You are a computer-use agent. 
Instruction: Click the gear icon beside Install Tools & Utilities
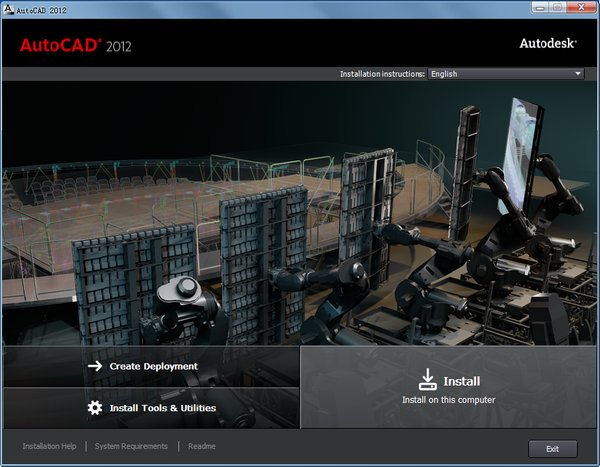pos(95,408)
